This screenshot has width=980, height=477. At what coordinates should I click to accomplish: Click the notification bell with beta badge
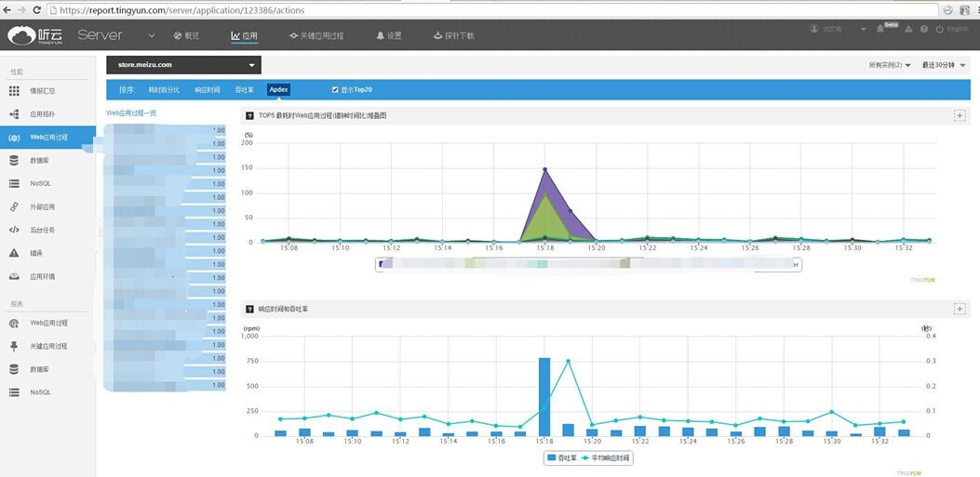880,30
